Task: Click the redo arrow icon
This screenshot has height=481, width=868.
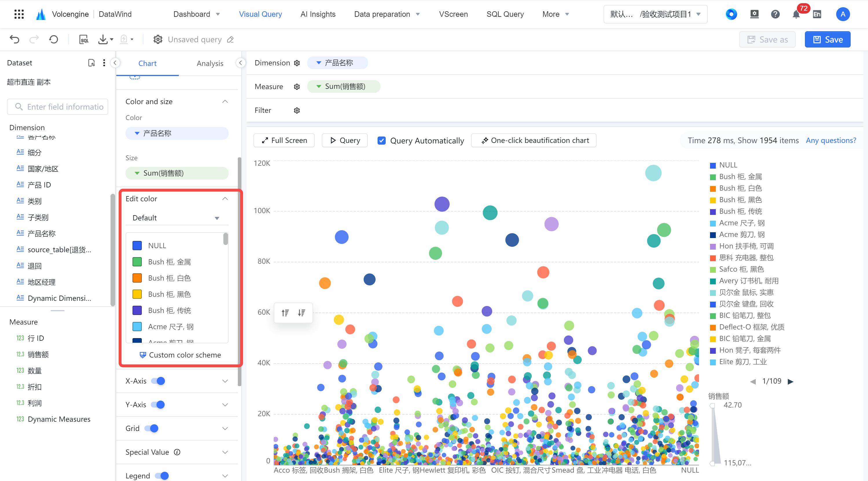Action: pos(34,39)
